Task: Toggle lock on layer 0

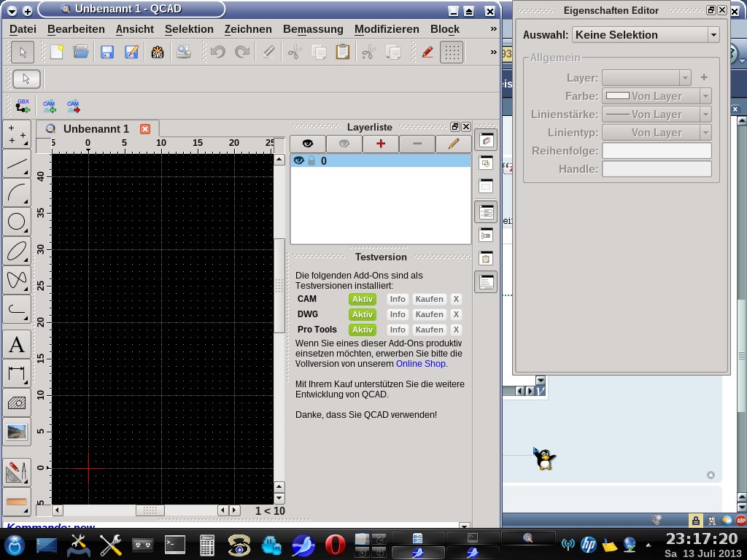Action: pyautogui.click(x=311, y=160)
